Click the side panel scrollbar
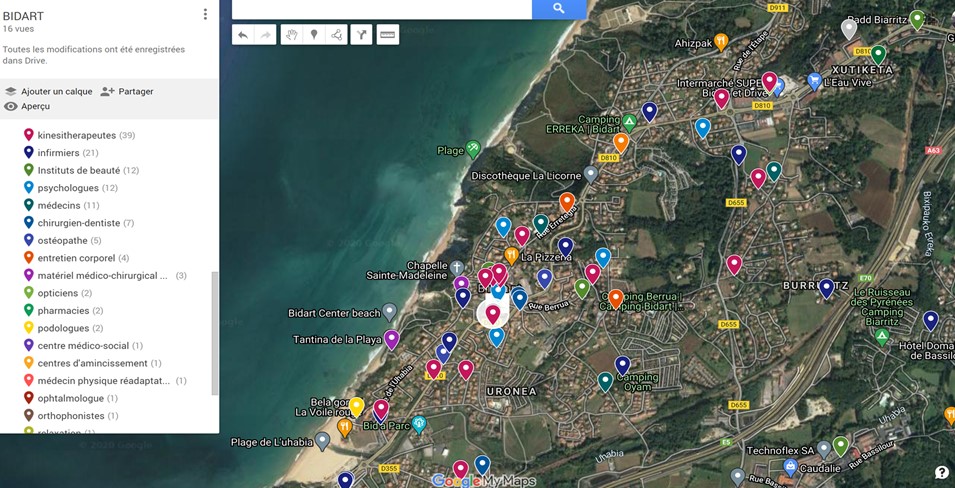This screenshot has height=488, width=955. [x=214, y=333]
